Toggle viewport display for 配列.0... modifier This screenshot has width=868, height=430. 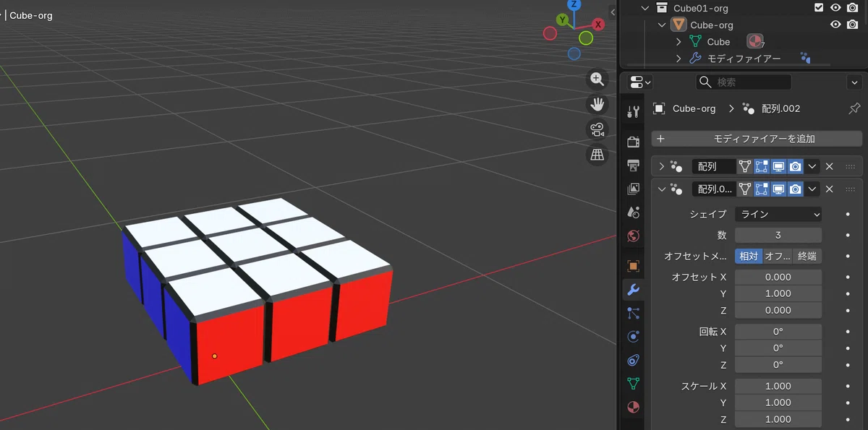(778, 189)
